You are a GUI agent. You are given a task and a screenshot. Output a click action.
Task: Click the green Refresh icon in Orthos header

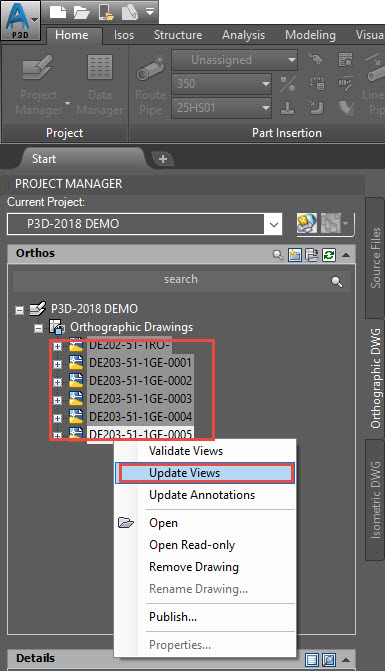[x=329, y=255]
